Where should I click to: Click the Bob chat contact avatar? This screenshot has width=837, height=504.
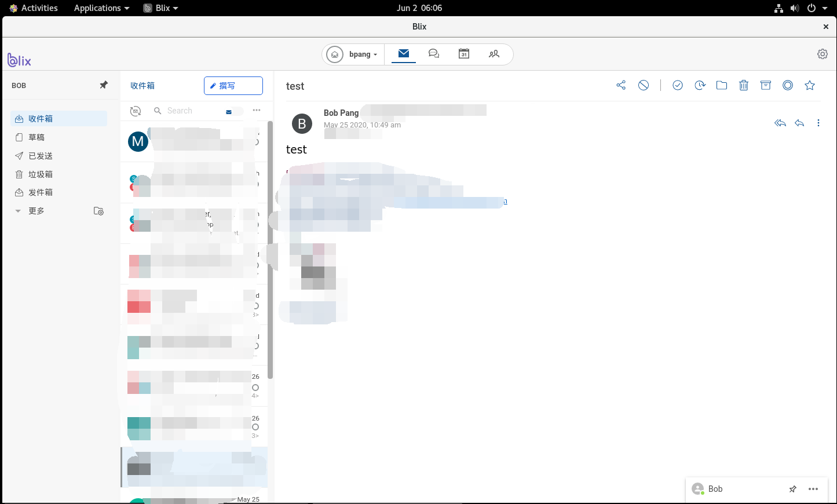pyautogui.click(x=698, y=489)
